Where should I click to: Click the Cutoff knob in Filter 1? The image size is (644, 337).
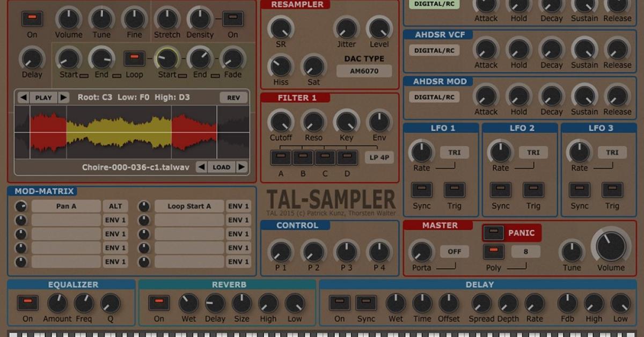pyautogui.click(x=281, y=122)
